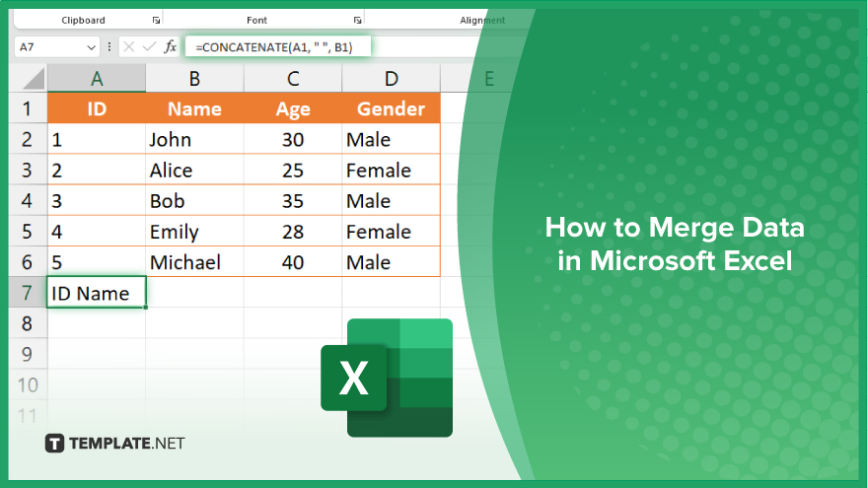Screen dimensions: 868x488
Task: Select column E header
Action: coord(489,78)
